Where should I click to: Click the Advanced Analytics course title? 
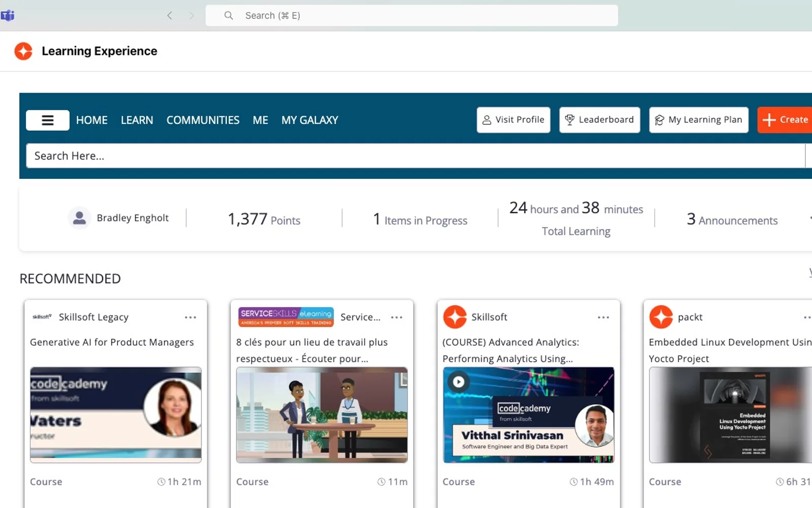click(511, 351)
